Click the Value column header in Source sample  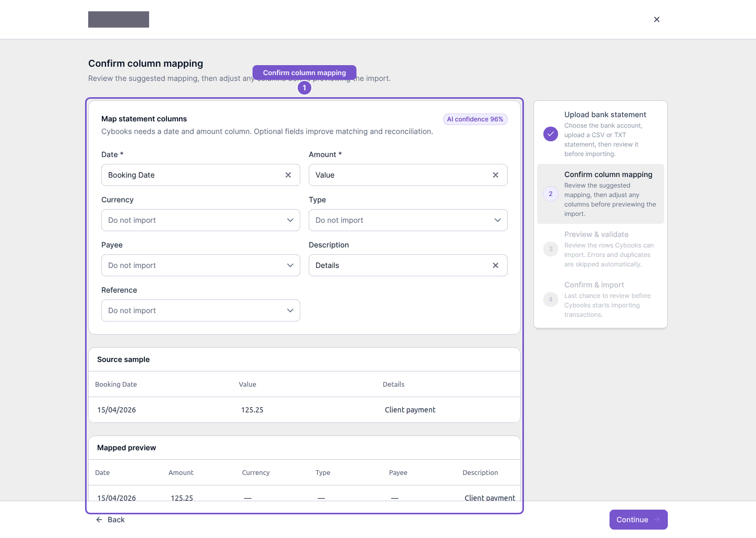(x=247, y=385)
